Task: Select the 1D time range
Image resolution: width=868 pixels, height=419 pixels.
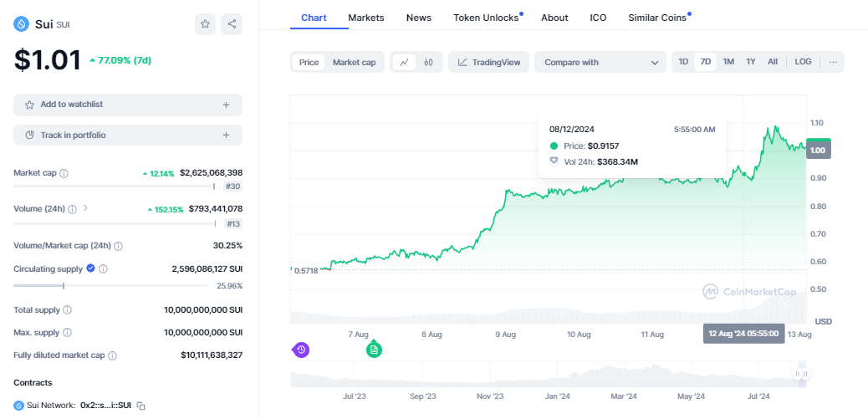Action: point(684,61)
